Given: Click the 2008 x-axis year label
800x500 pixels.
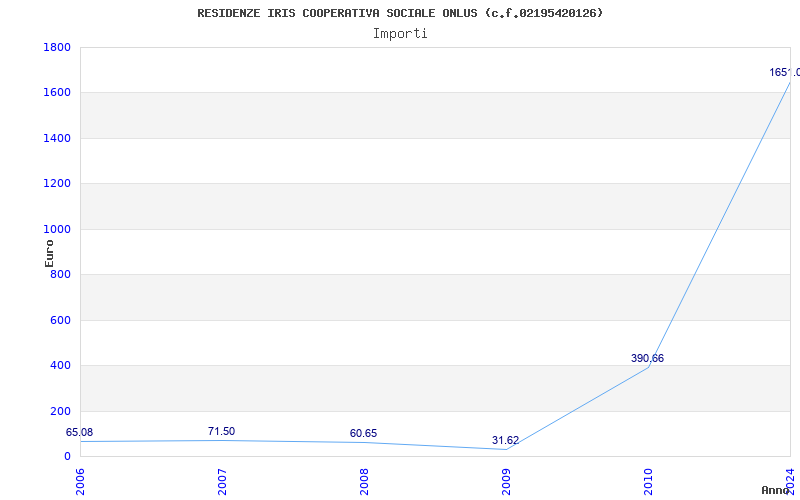Looking at the screenshot, I should [x=364, y=482].
